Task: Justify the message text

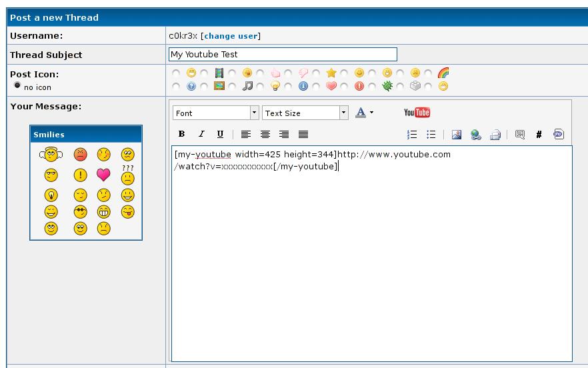Action: pyautogui.click(x=303, y=134)
